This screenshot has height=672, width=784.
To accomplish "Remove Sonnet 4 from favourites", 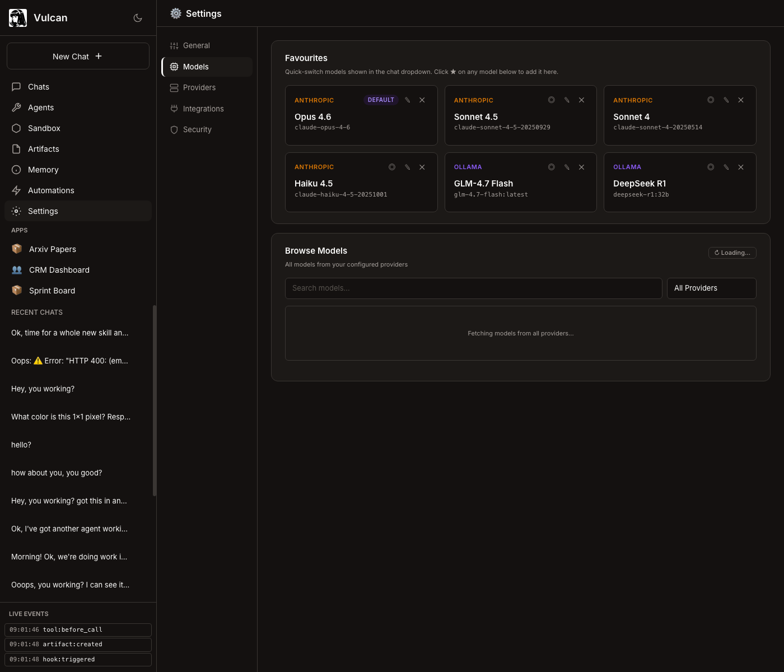I will coord(741,100).
